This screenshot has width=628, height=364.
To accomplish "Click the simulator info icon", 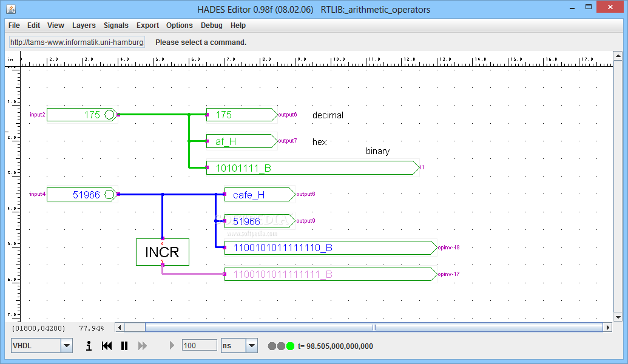I will pyautogui.click(x=89, y=346).
